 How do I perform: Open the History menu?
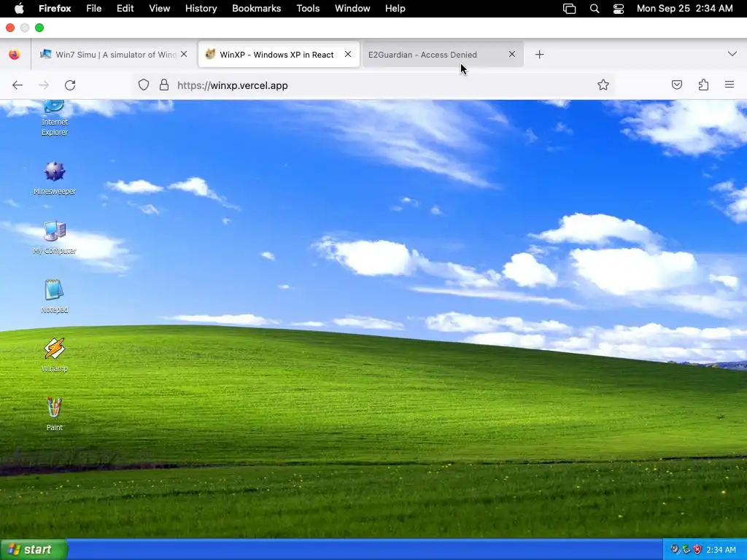201,8
